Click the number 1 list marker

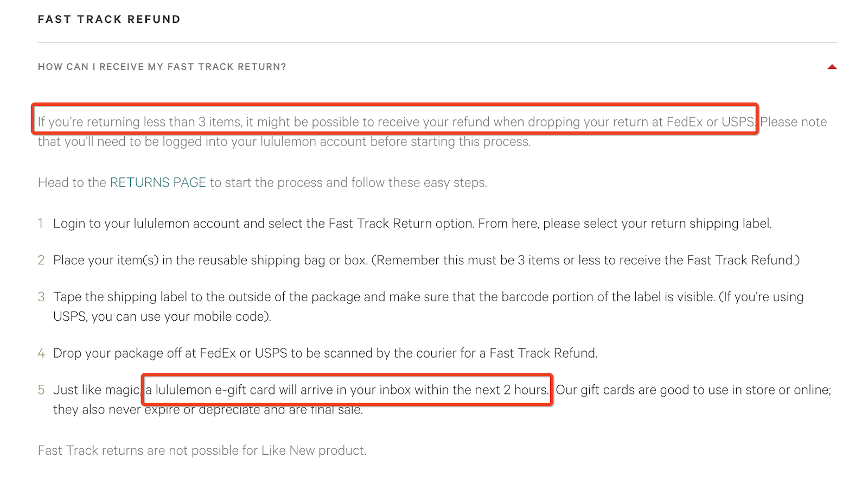pos(41,223)
